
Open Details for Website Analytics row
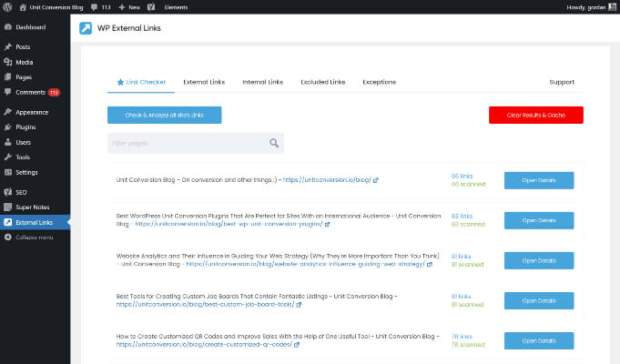(x=539, y=260)
